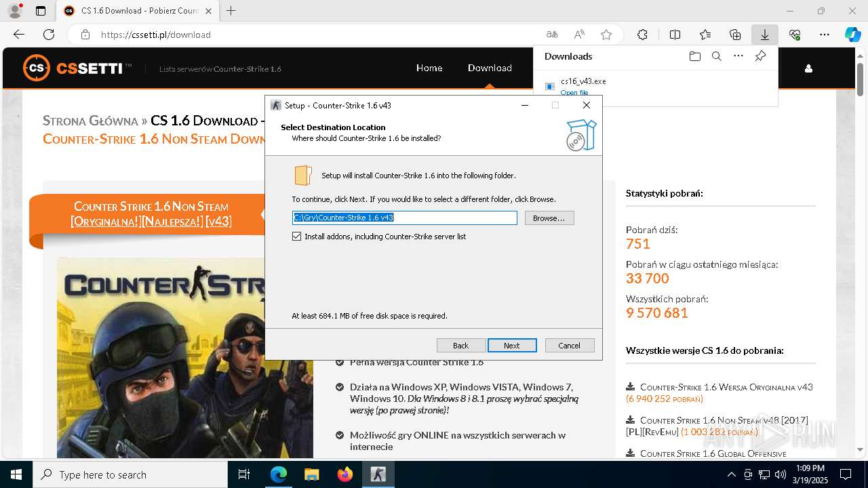This screenshot has height=488, width=868.
Task: Open Counter-Strike 1.6 Global Offensive link
Action: tap(713, 453)
